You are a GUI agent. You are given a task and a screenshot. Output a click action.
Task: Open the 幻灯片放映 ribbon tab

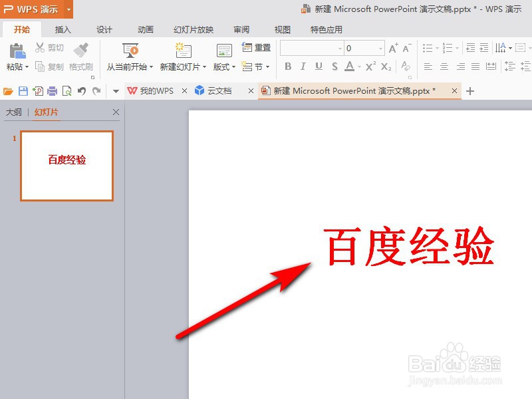[x=194, y=30]
